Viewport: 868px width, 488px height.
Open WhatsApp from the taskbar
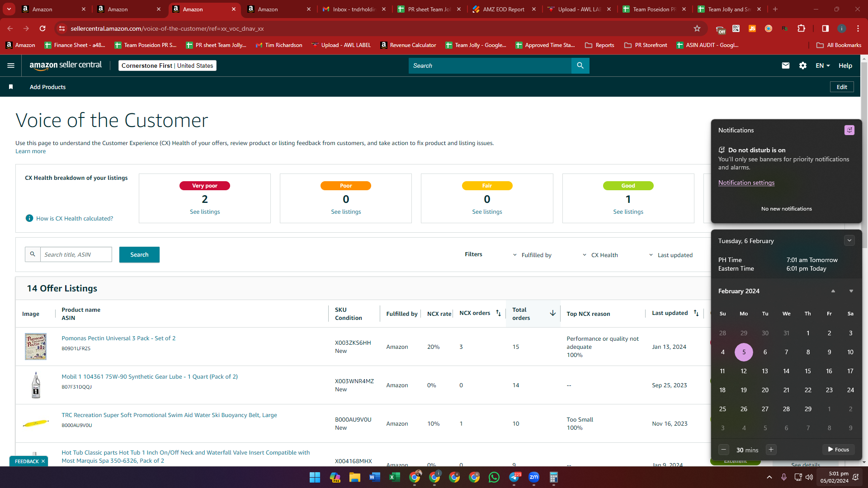(494, 477)
